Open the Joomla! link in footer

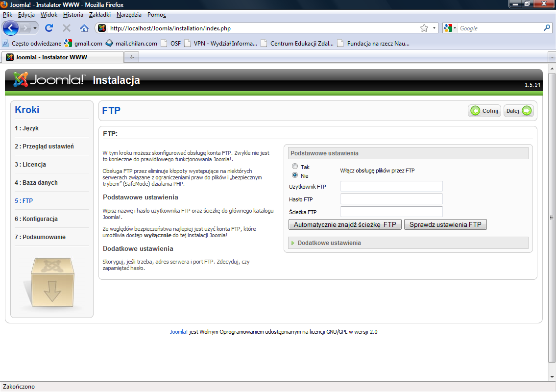point(179,332)
